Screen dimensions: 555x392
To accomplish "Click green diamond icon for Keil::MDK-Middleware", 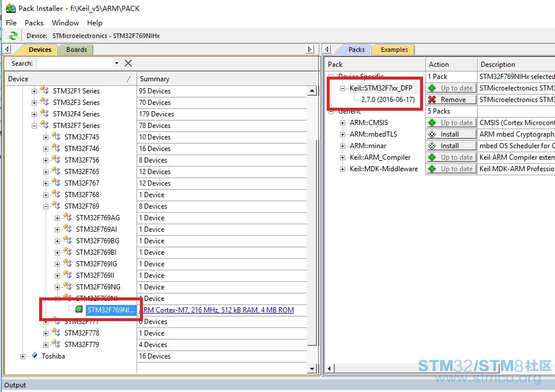I will 432,168.
